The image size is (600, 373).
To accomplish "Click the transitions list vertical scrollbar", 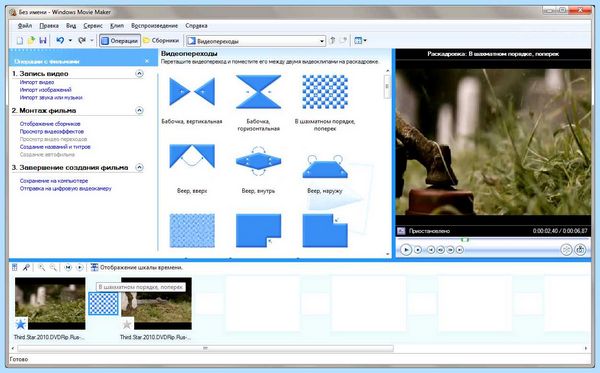I will coord(387,86).
